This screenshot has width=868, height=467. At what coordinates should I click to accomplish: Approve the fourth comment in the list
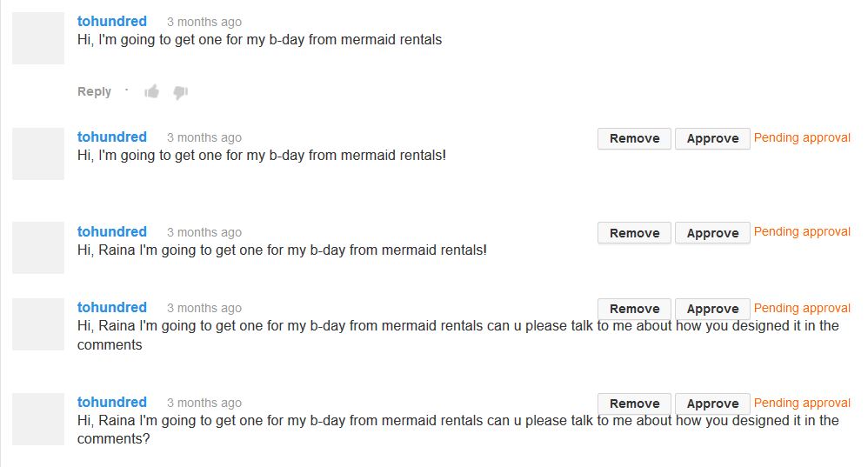712,309
